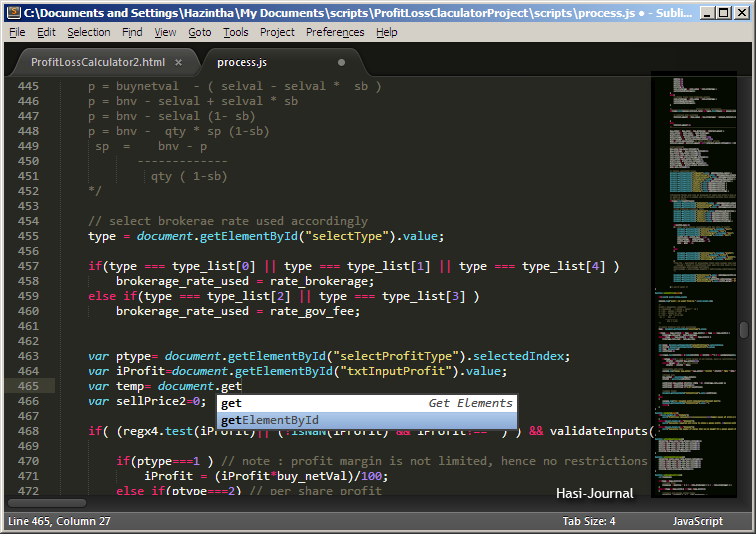
Task: Maximize the Sublime Text window
Action: pos(724,13)
